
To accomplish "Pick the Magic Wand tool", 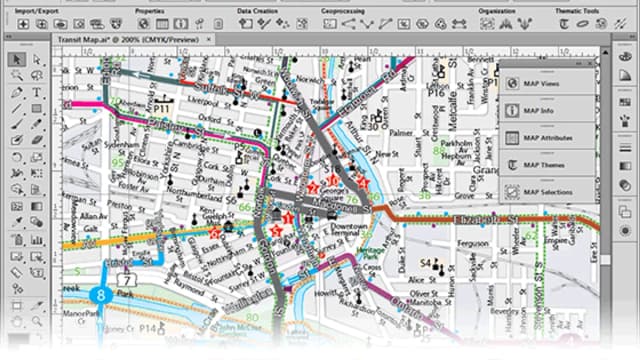I will point(17,76).
